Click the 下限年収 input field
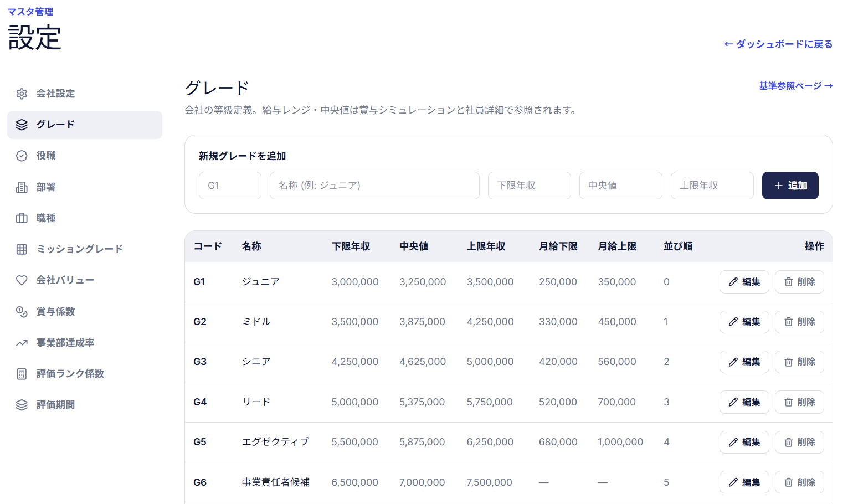The image size is (853, 504). 530,186
